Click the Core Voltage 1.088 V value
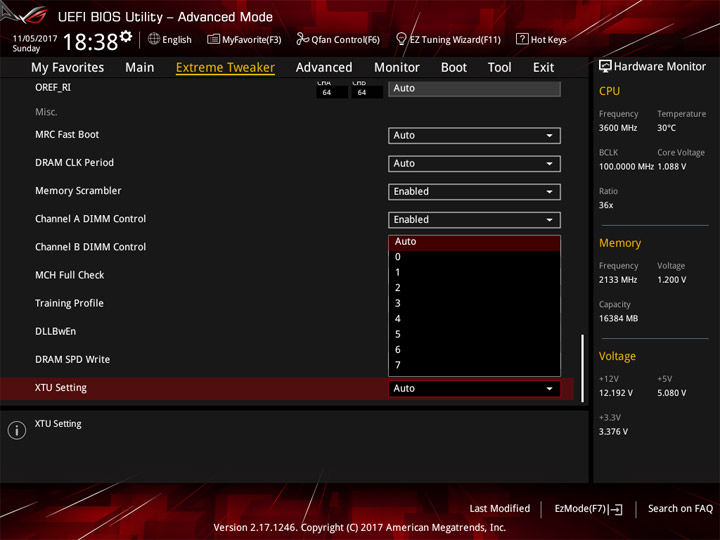This screenshot has height=540, width=720. [672, 167]
